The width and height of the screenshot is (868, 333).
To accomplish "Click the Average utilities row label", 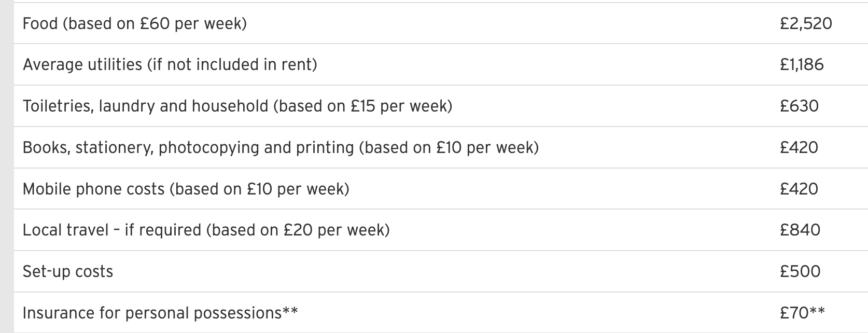I will click(x=82, y=64).
